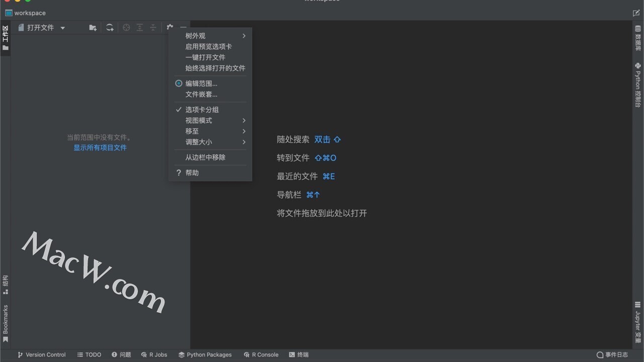Open the 终端 (Terminal) panel
The height and width of the screenshot is (362, 644).
click(x=298, y=354)
